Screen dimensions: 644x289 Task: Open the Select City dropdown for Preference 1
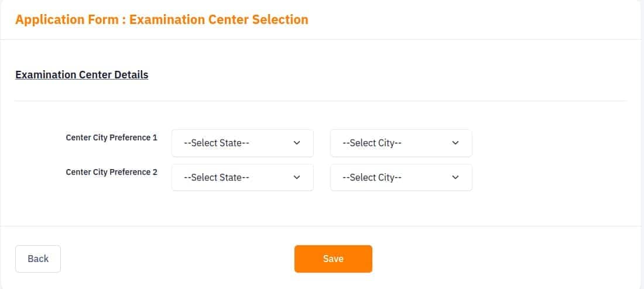pos(401,143)
